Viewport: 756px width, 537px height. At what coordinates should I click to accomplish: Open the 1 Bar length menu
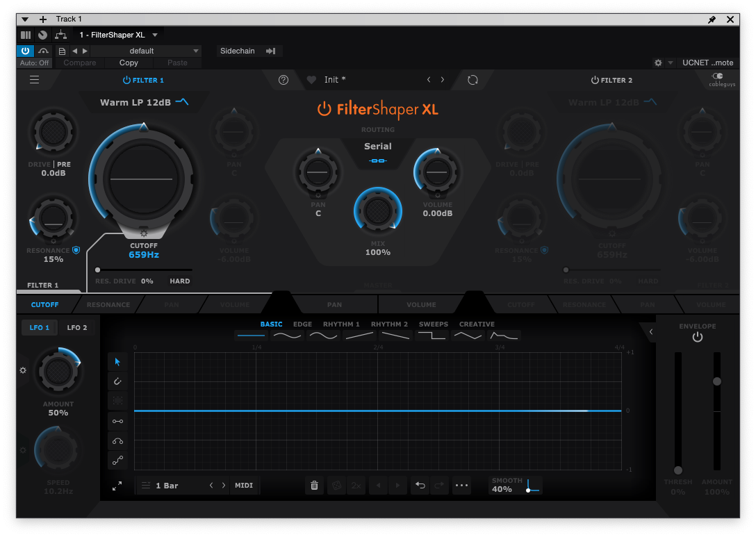tap(167, 486)
